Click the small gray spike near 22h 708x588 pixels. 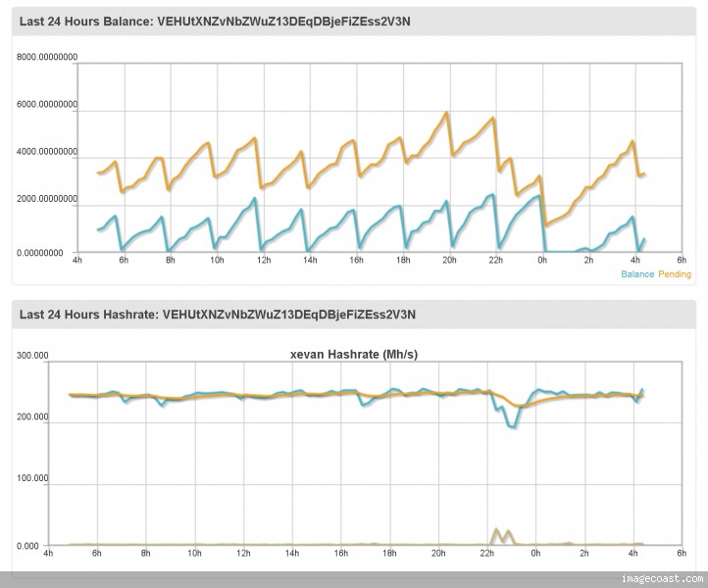(496, 531)
